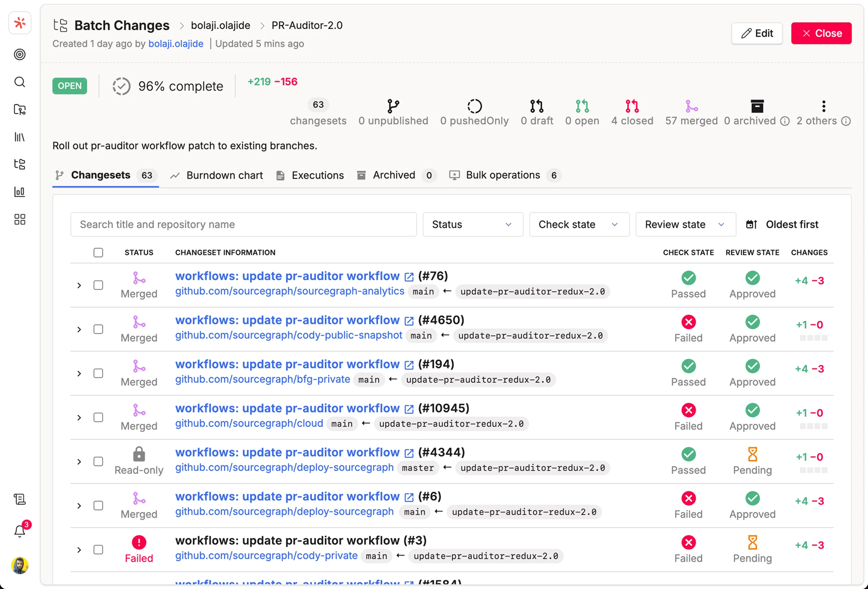
Task: Click the Edit button
Action: (x=757, y=34)
